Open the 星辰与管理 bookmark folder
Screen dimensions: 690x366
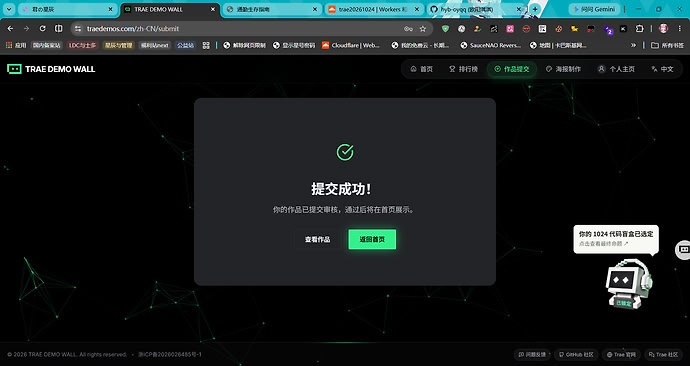[x=118, y=45]
